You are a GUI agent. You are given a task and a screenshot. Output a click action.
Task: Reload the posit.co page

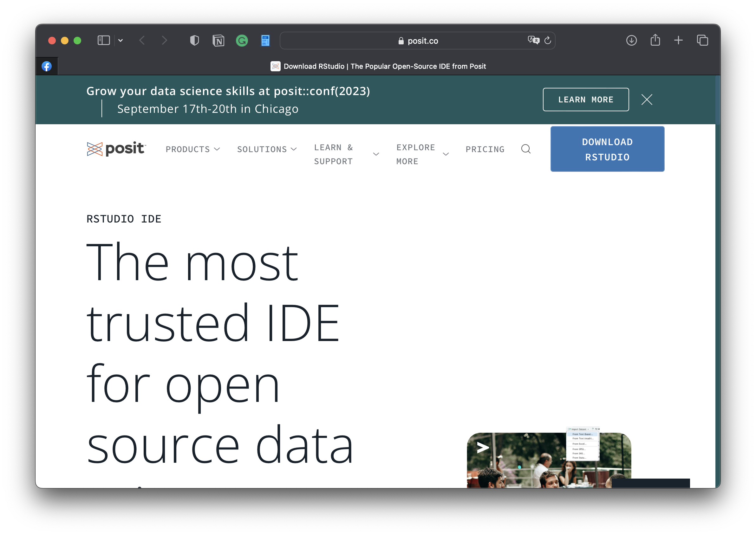548,41
